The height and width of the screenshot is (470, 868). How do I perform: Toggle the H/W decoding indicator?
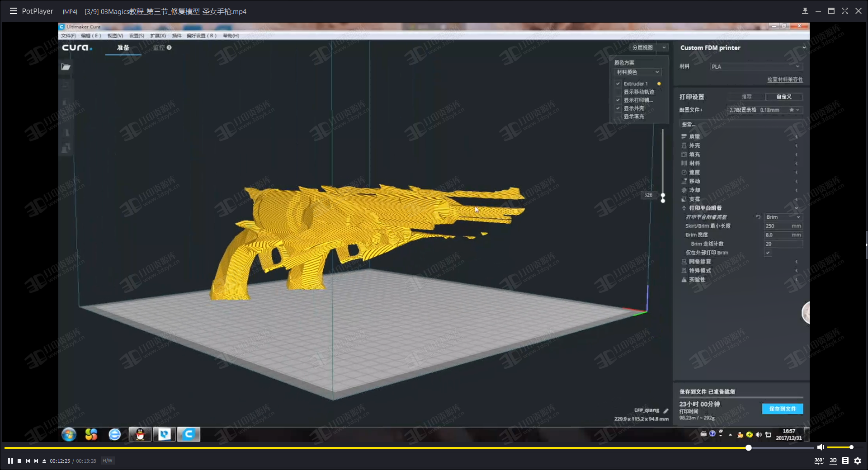point(107,461)
